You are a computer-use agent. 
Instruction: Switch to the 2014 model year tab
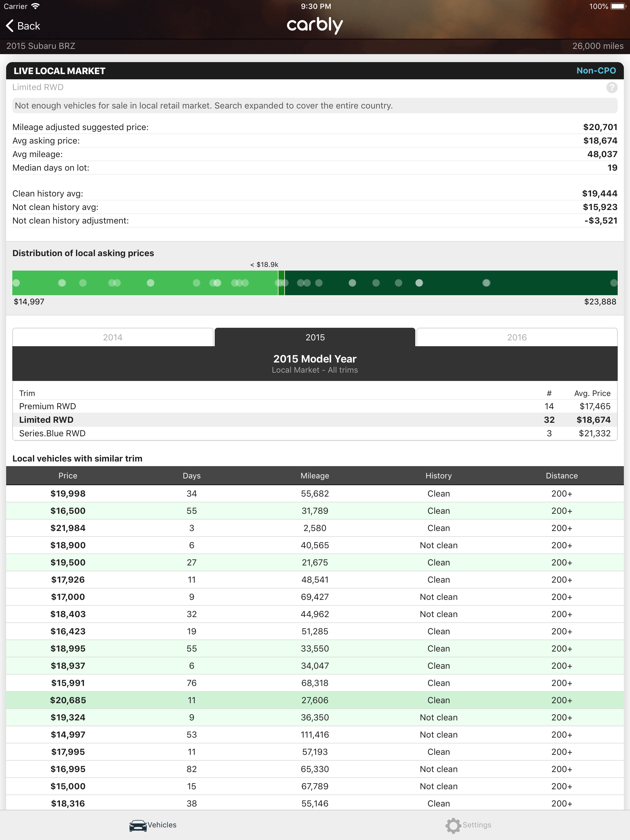[113, 337]
